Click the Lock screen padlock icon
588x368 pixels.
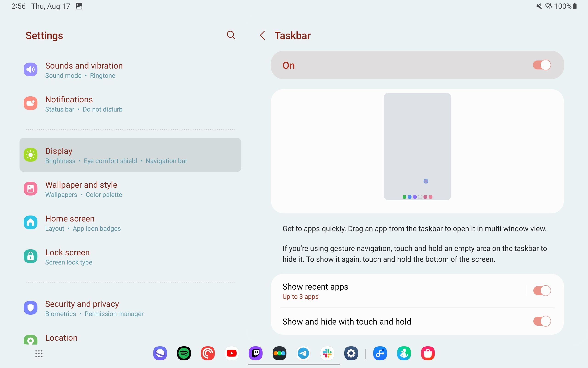31,256
